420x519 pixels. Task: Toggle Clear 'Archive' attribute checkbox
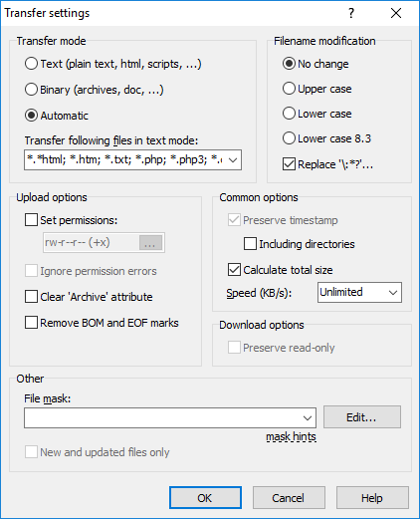click(x=31, y=297)
